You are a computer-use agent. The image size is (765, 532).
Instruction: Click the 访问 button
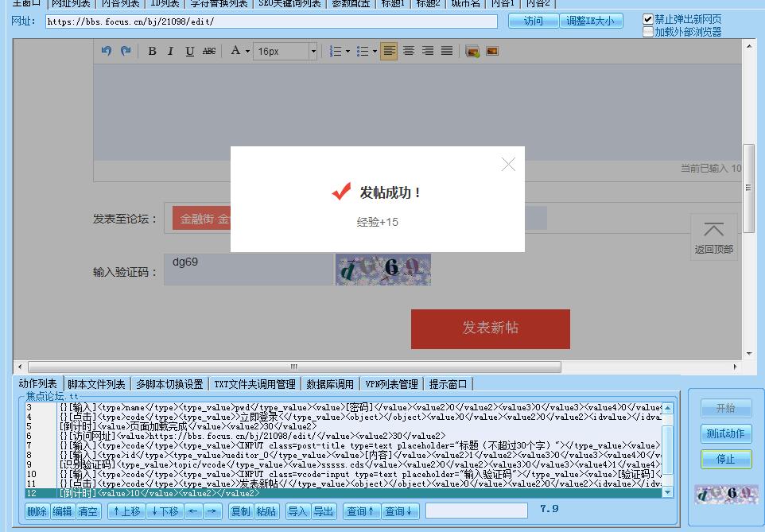coord(534,21)
